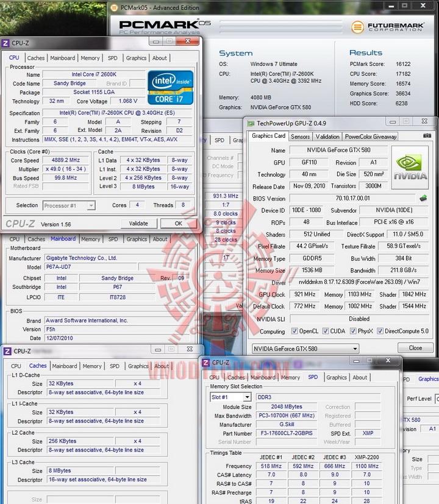Image resolution: width=439 pixels, height=504 pixels.
Task: Click the Multiplier x 49.0 value
Action: coord(66,169)
